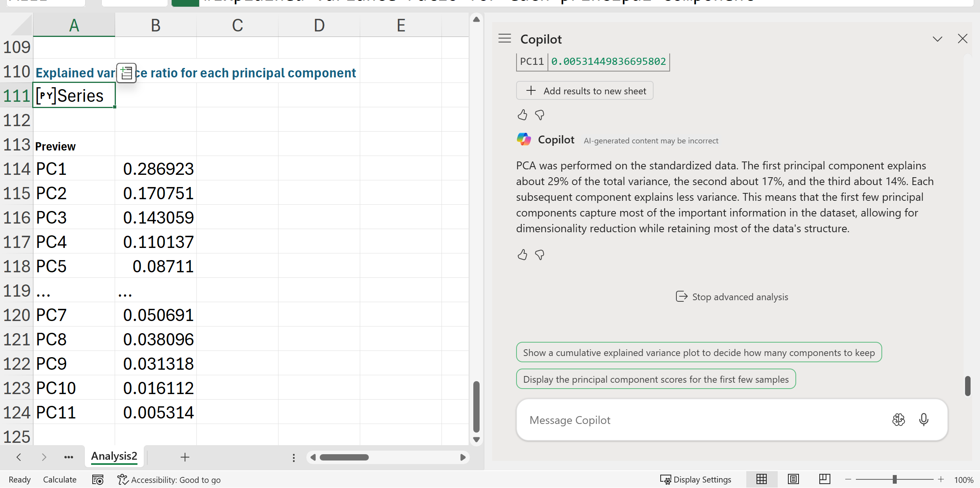Click the zoom slider handle

coord(894,479)
